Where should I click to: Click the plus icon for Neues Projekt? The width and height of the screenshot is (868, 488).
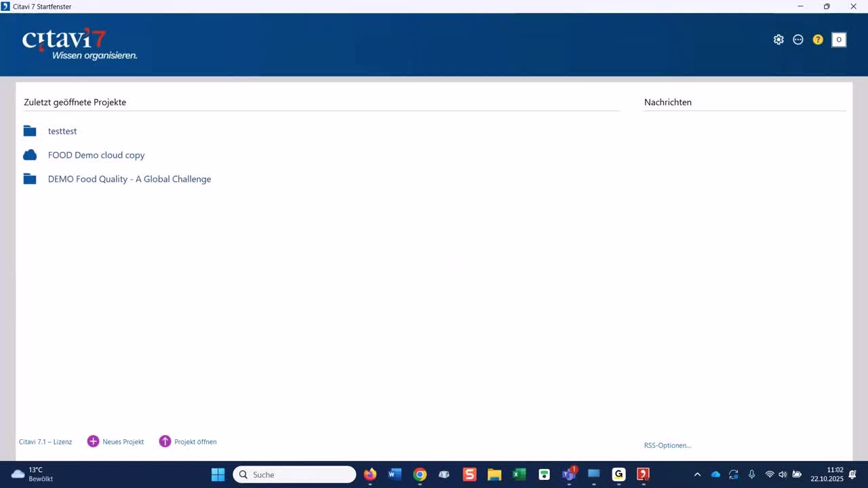(93, 441)
